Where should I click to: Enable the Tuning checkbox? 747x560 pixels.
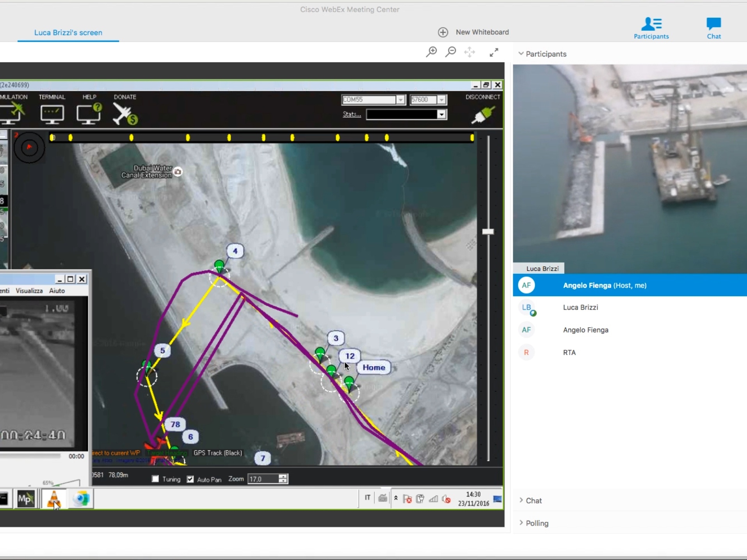point(155,479)
